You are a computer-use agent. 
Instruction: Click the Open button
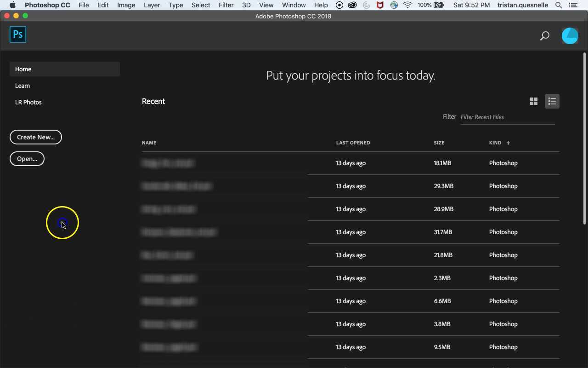pyautogui.click(x=27, y=159)
